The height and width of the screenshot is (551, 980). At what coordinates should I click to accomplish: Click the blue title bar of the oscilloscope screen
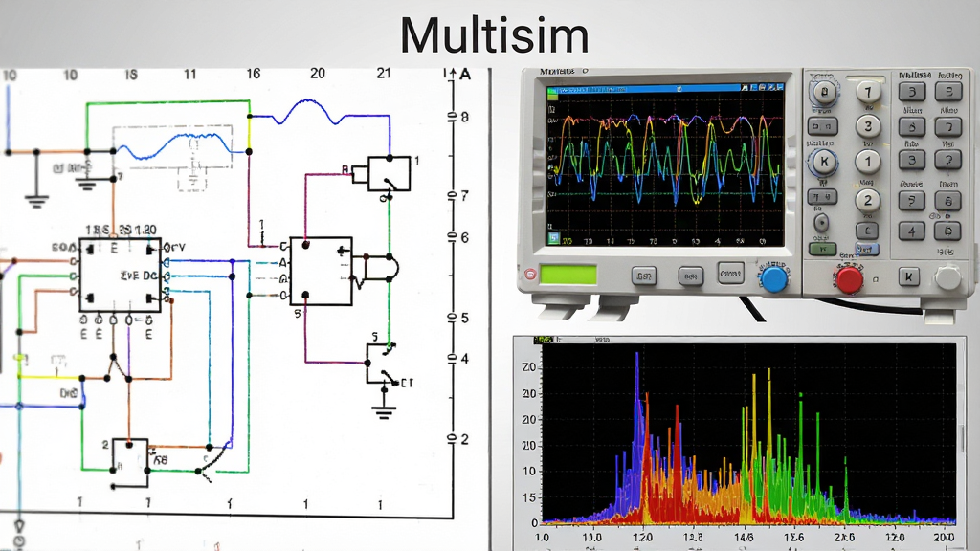tap(665, 89)
